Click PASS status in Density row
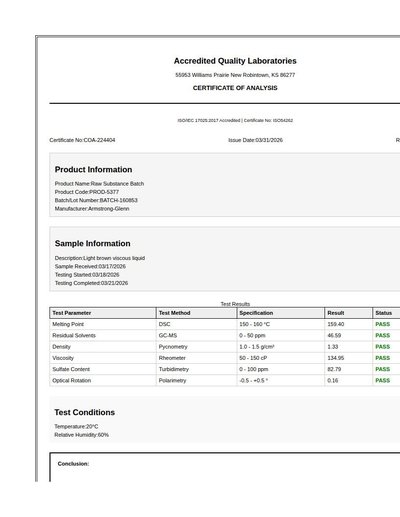 pyautogui.click(x=382, y=347)
